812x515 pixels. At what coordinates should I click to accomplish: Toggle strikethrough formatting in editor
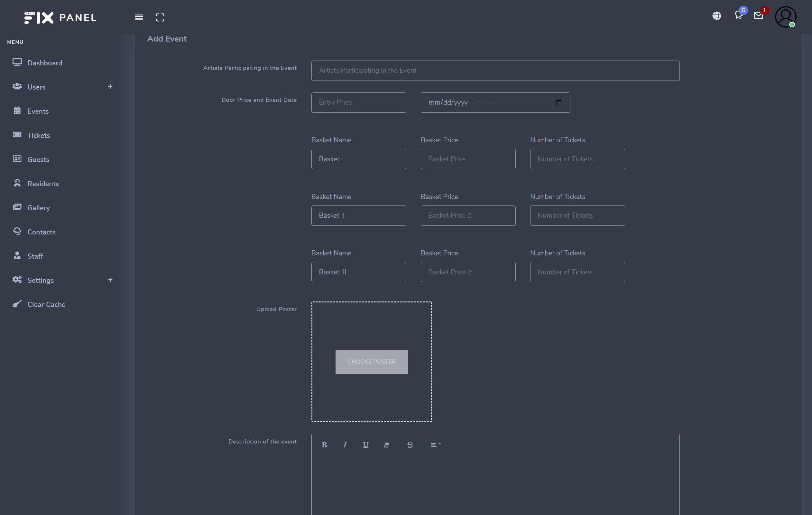click(x=410, y=445)
